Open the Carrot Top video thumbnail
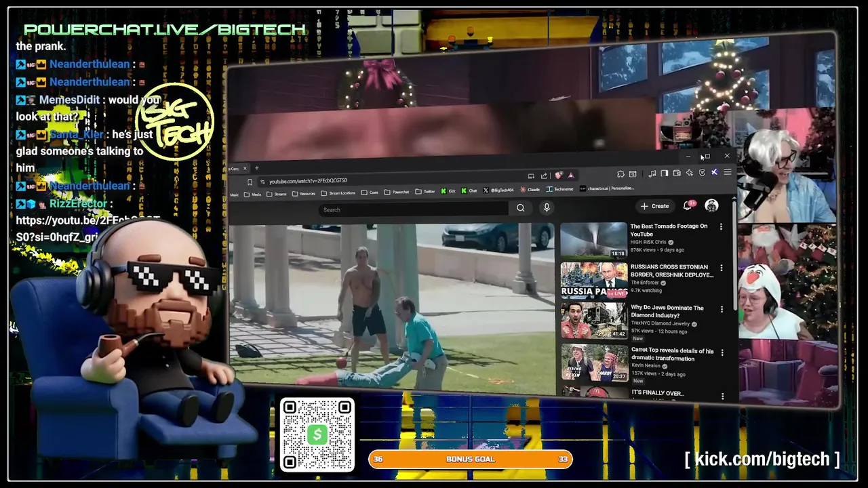868x488 pixels. (594, 363)
